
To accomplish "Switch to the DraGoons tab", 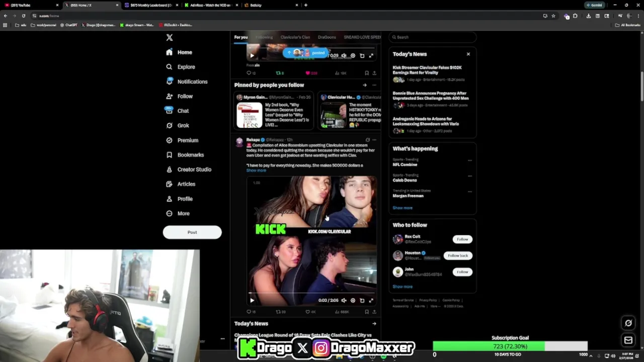I will (327, 37).
